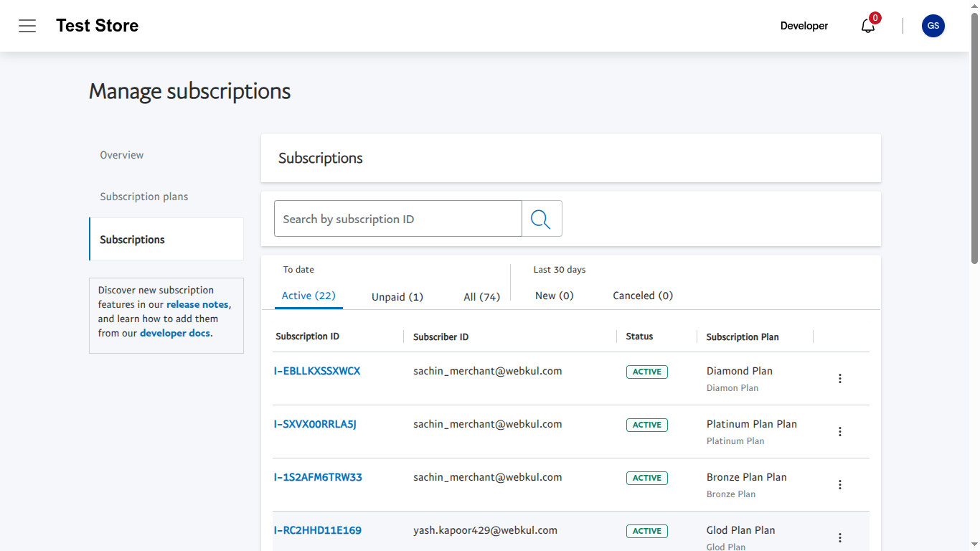Image resolution: width=980 pixels, height=551 pixels.
Task: Open the hamburger navigation menu
Action: pos(27,26)
